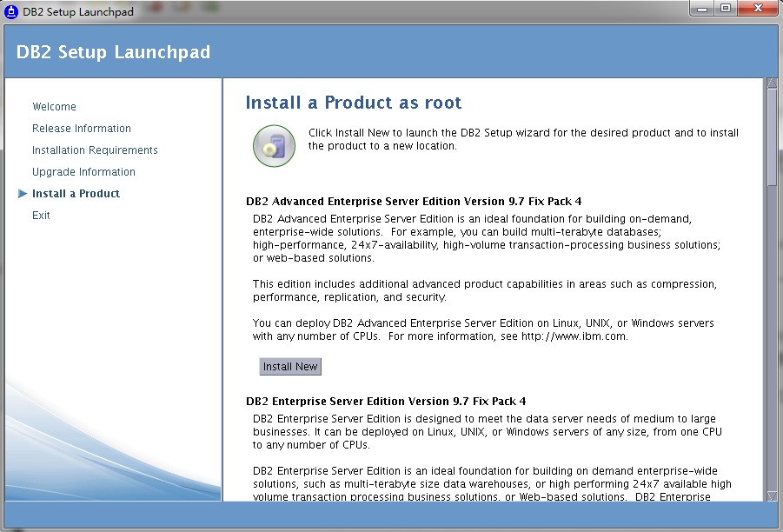Image resolution: width=783 pixels, height=532 pixels.
Task: Click the DB2 Setup Launchpad title bar icon
Action: point(11,11)
